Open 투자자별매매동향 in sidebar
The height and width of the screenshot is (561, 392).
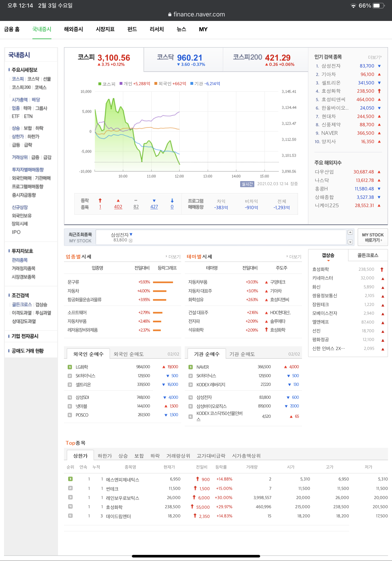pos(28,170)
